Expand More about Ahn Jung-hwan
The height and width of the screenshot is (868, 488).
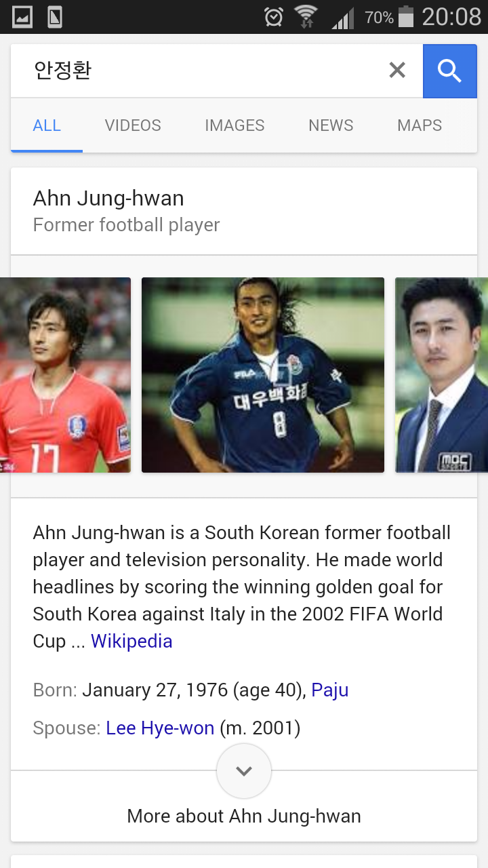pos(244,816)
